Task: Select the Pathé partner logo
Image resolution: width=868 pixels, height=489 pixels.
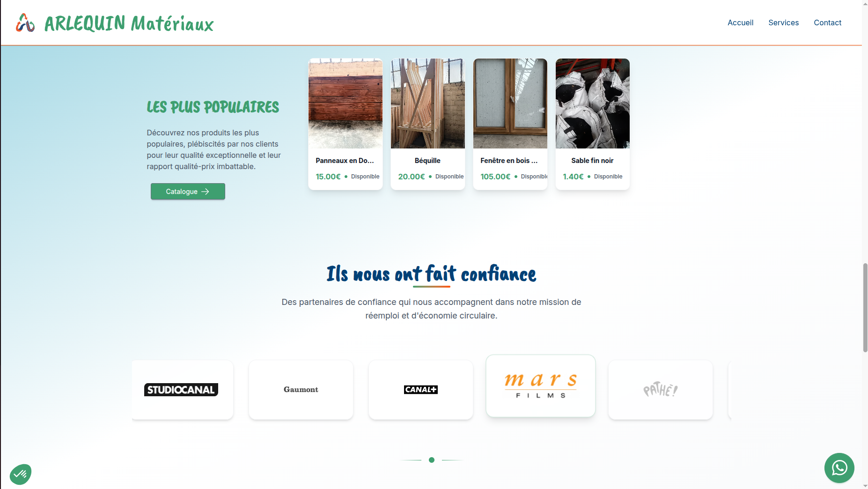Action: (x=661, y=390)
